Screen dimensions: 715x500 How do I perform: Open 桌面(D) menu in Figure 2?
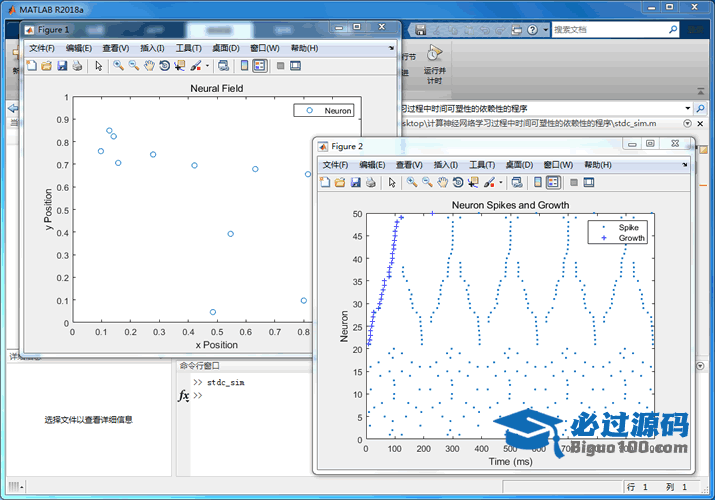(519, 165)
